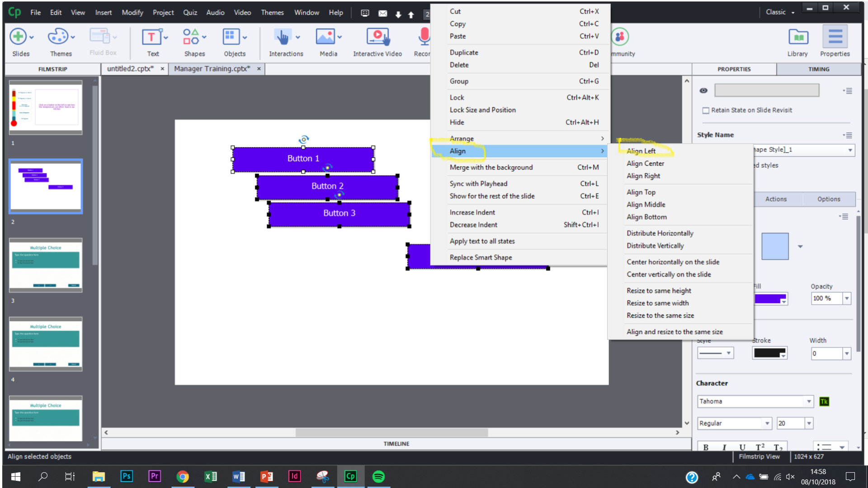This screenshot has width=868, height=488.
Task: Open the Slides add icon
Action: tap(18, 37)
